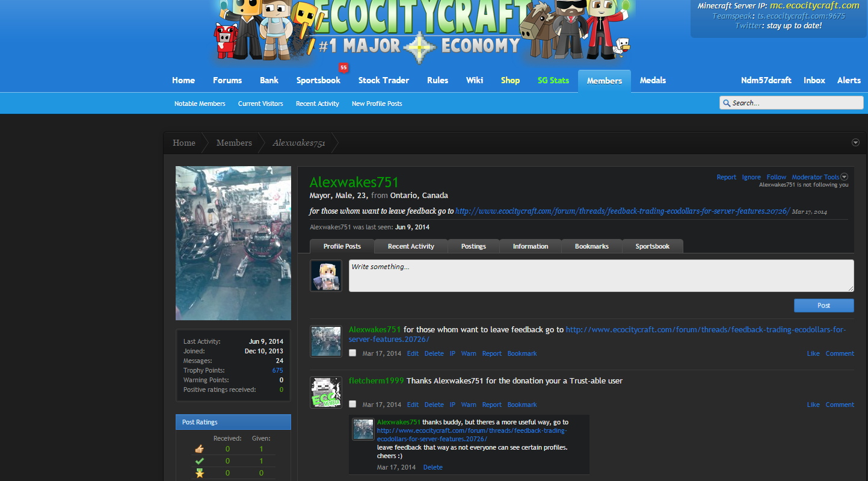Open Alexwakes751's large profile avatar

[x=233, y=243]
